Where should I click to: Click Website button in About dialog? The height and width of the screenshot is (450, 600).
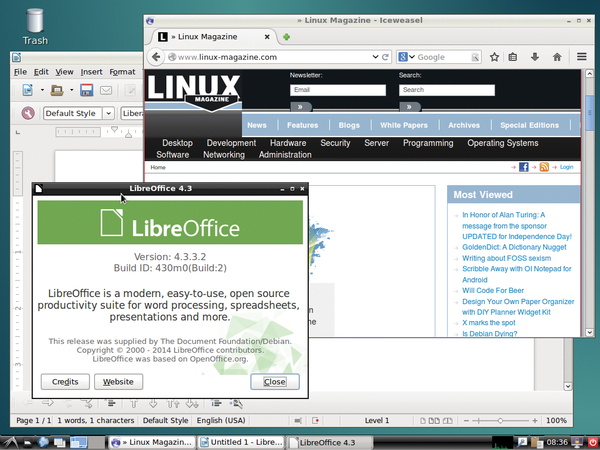tap(118, 382)
